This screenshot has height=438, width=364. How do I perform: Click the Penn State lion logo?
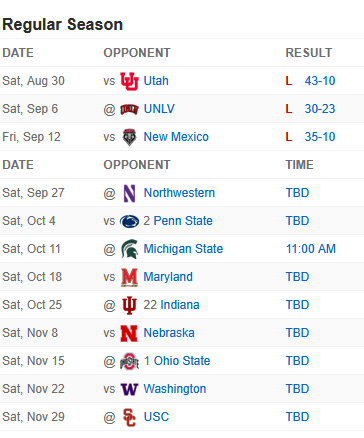[129, 221]
